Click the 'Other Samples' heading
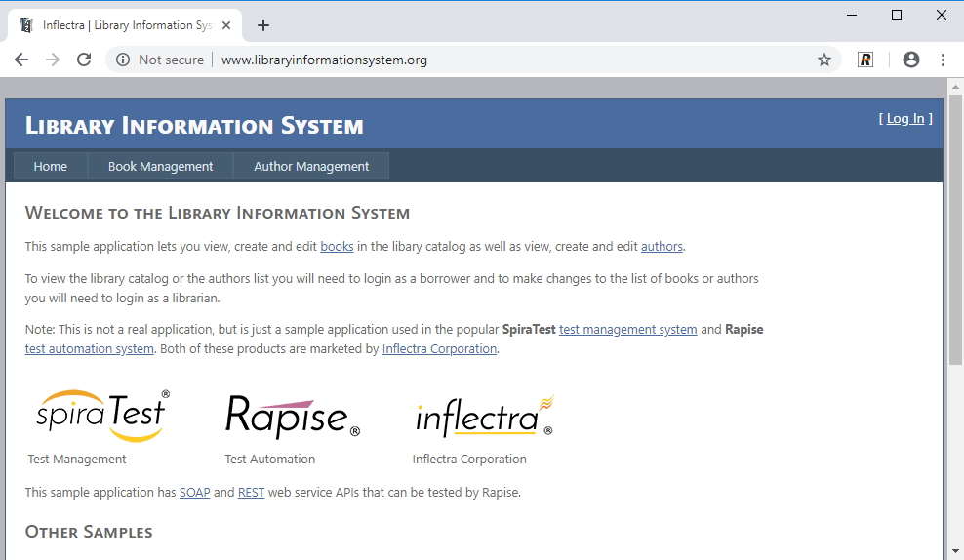The image size is (964, 560). point(89,532)
